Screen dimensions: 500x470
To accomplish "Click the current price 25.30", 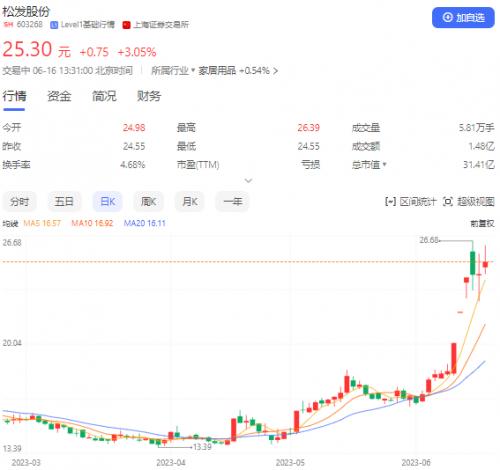I will 27,49.
